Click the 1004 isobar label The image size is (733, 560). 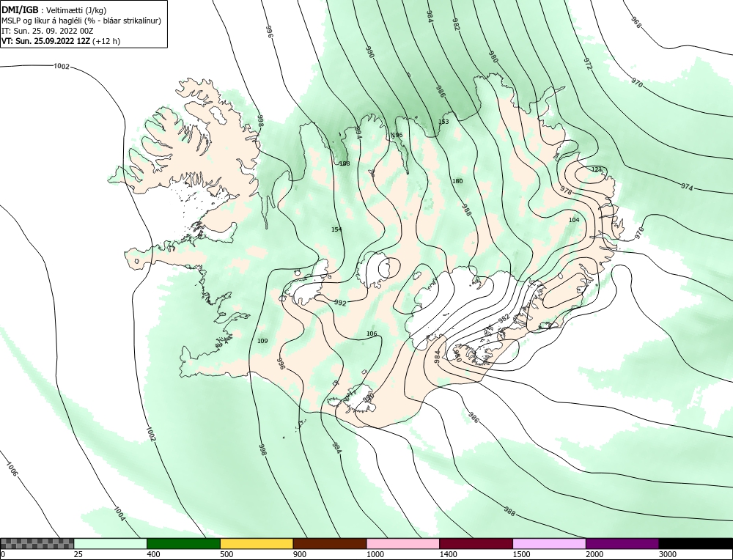(x=119, y=514)
